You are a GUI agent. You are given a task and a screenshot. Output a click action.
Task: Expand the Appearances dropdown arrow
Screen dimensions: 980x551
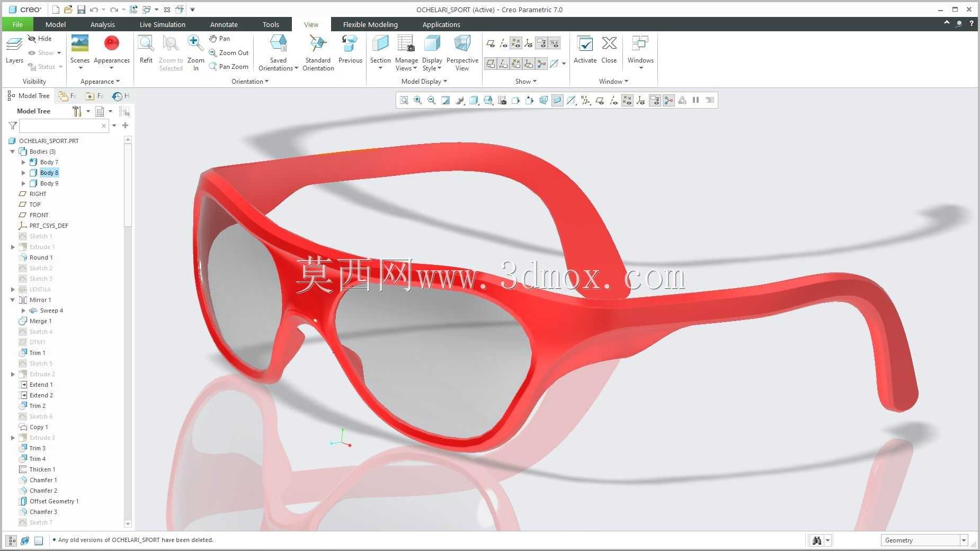pyautogui.click(x=112, y=68)
